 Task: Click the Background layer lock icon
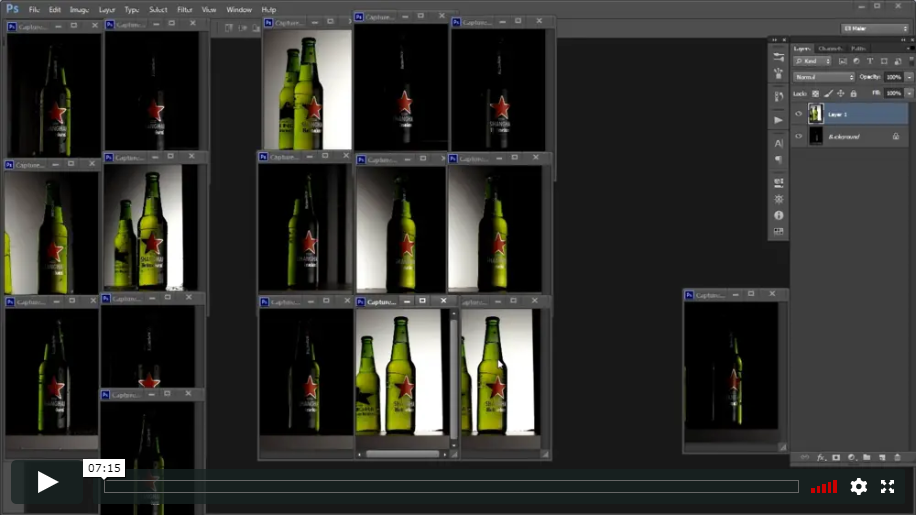(896, 136)
